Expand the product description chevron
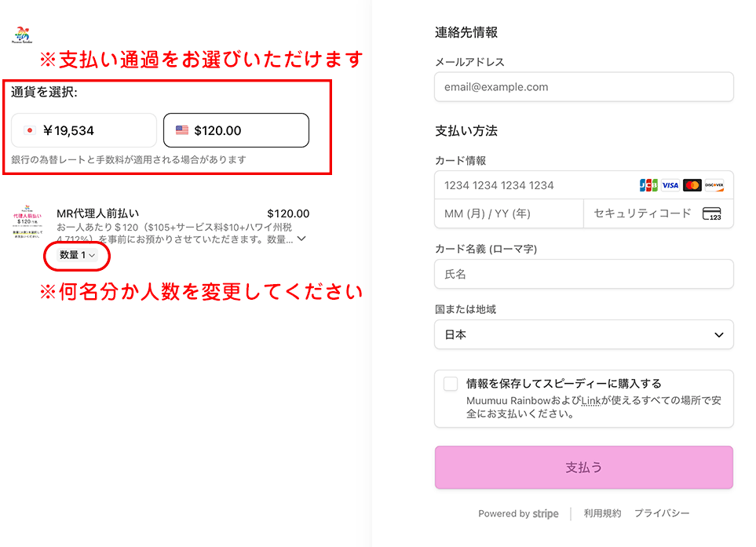Viewport: 756px width, 547px height. [301, 238]
